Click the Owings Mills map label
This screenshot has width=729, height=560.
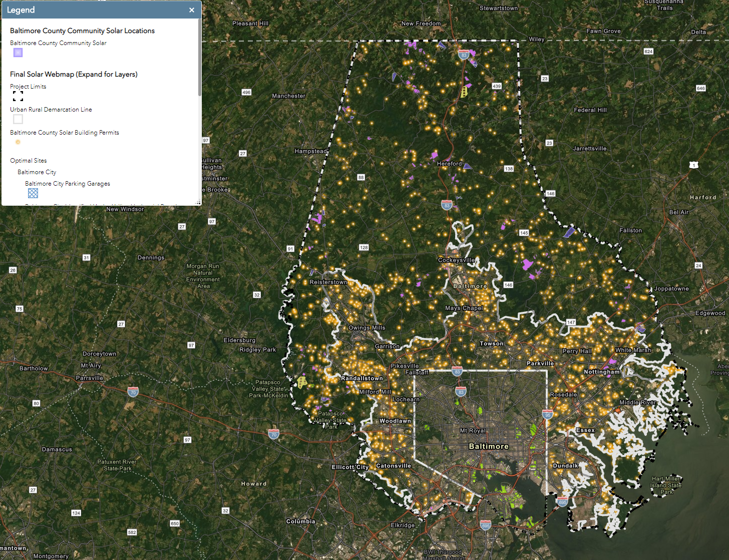(x=367, y=328)
